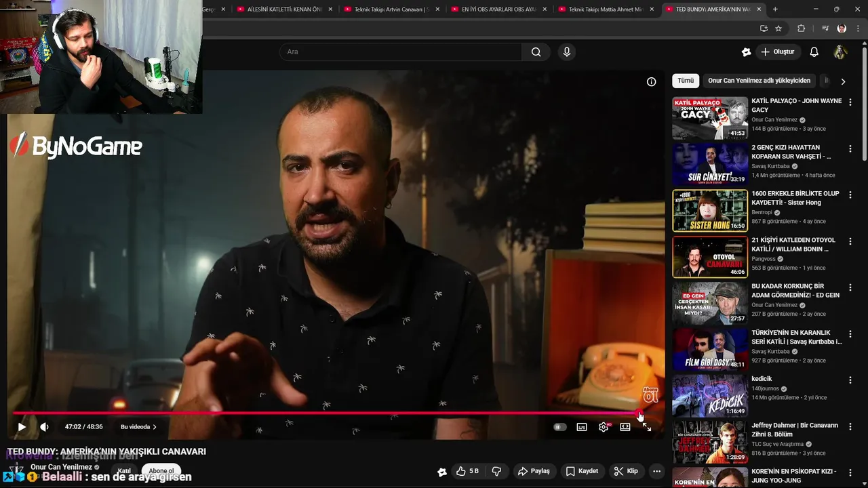Image resolution: width=868 pixels, height=488 pixels.
Task: Show next filter chips arrow
Action: pyautogui.click(x=843, y=81)
